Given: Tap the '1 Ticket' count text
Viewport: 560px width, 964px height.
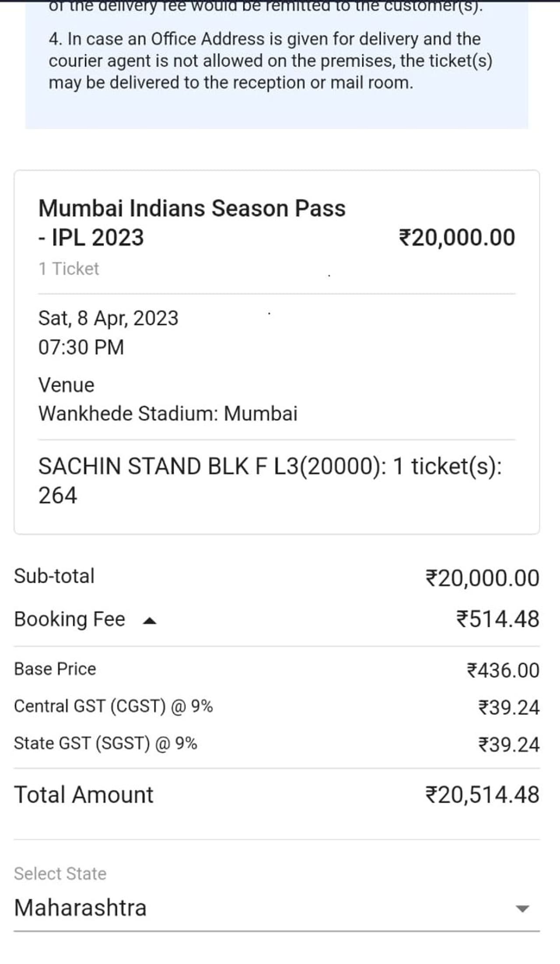Looking at the screenshot, I should pos(69,269).
